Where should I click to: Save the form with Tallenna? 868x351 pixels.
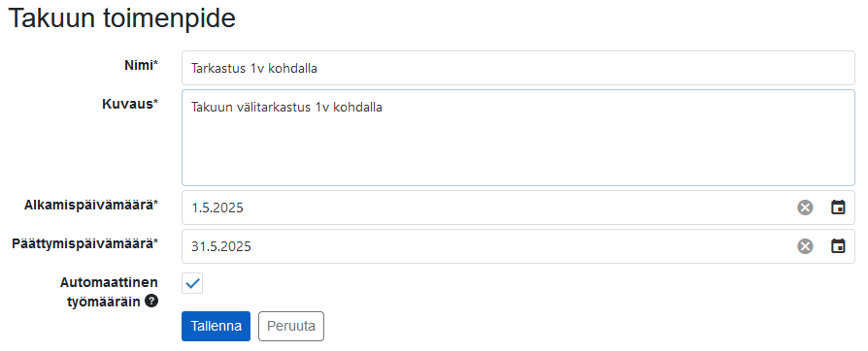click(x=216, y=326)
